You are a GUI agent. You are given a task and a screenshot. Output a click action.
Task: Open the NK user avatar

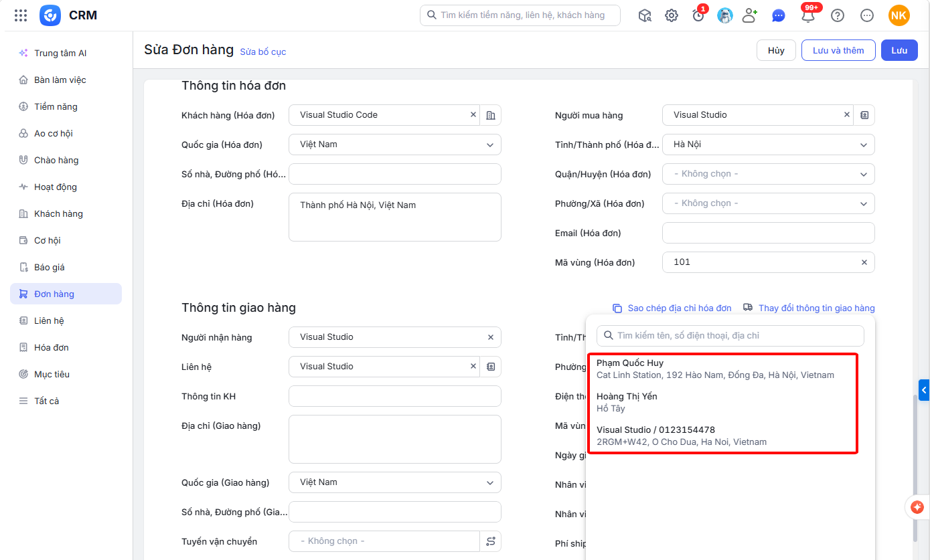pyautogui.click(x=899, y=15)
